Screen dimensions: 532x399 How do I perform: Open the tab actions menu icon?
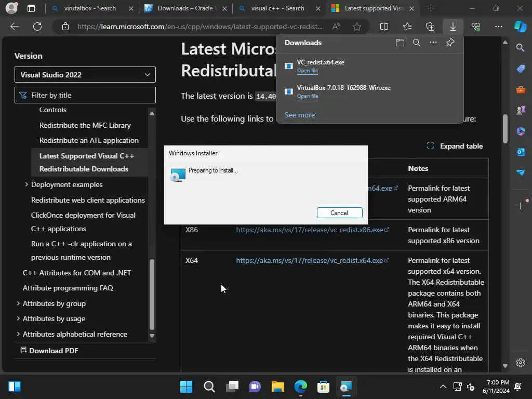tap(31, 8)
